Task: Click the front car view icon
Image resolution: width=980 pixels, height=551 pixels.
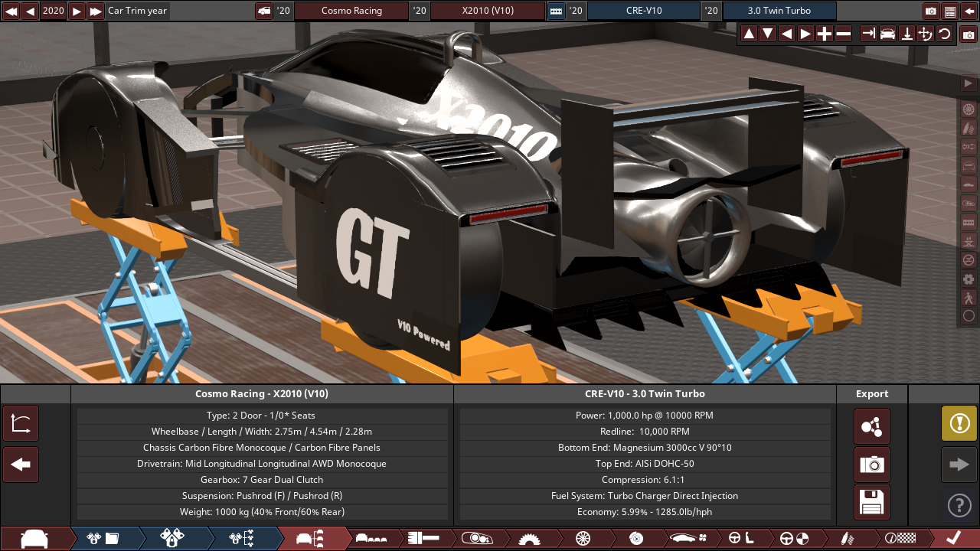Action: [x=887, y=34]
